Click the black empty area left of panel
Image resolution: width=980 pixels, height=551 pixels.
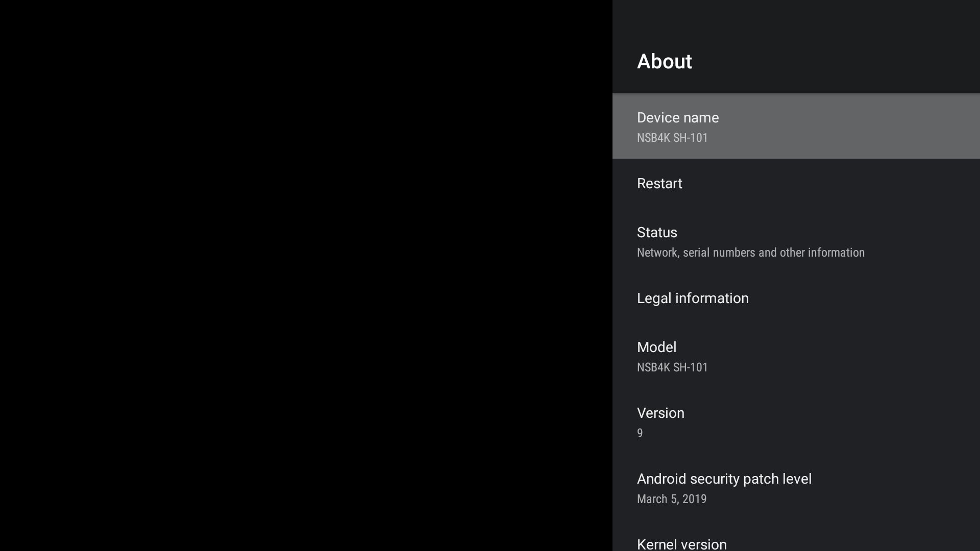click(x=306, y=275)
